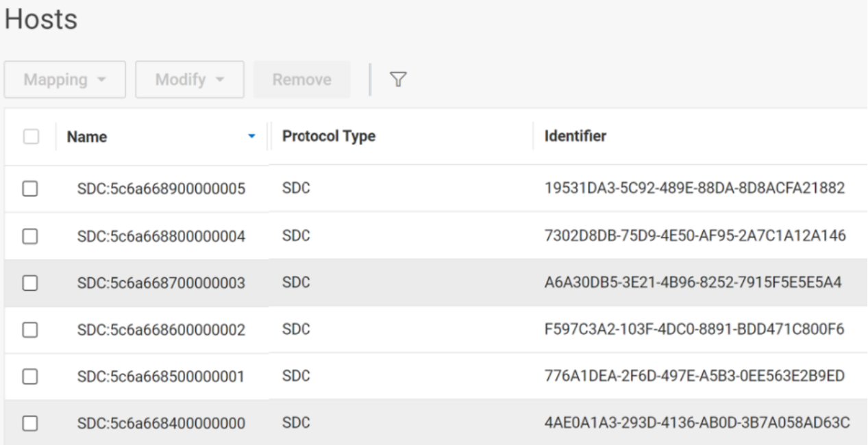Select host name SDC:5c6a668700000003

162,283
